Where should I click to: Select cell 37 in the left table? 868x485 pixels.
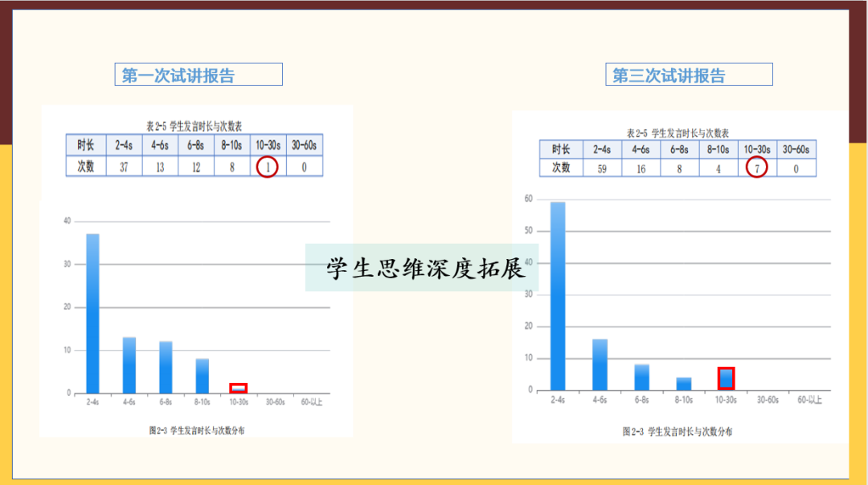(x=124, y=166)
